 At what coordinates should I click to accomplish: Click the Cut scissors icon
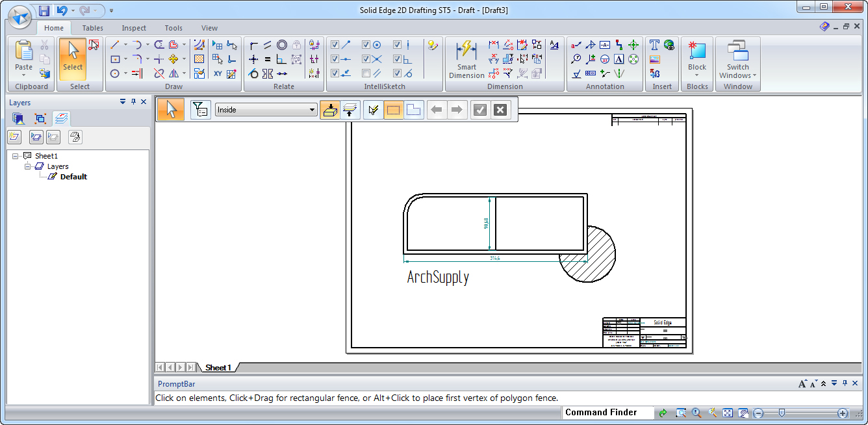click(x=45, y=45)
